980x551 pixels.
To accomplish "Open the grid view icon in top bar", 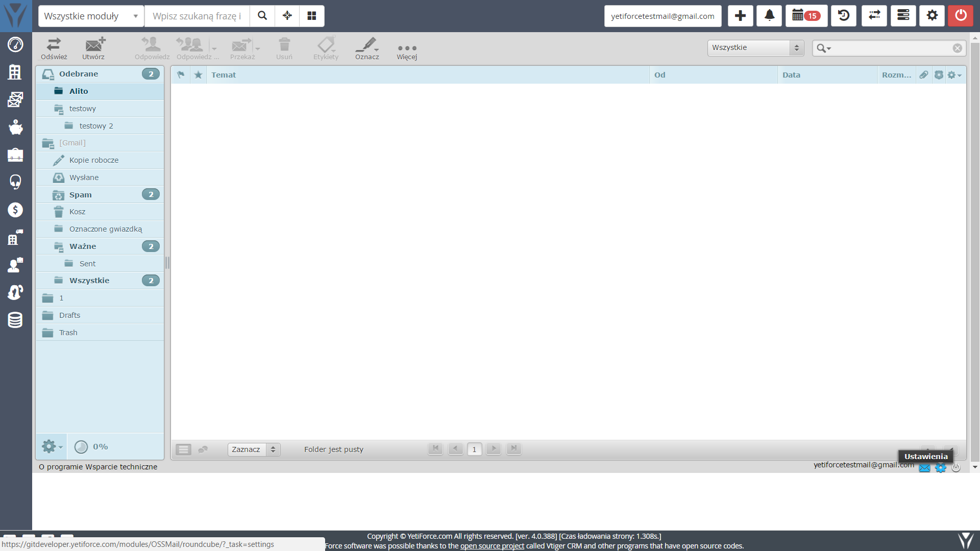I will 312,16.
